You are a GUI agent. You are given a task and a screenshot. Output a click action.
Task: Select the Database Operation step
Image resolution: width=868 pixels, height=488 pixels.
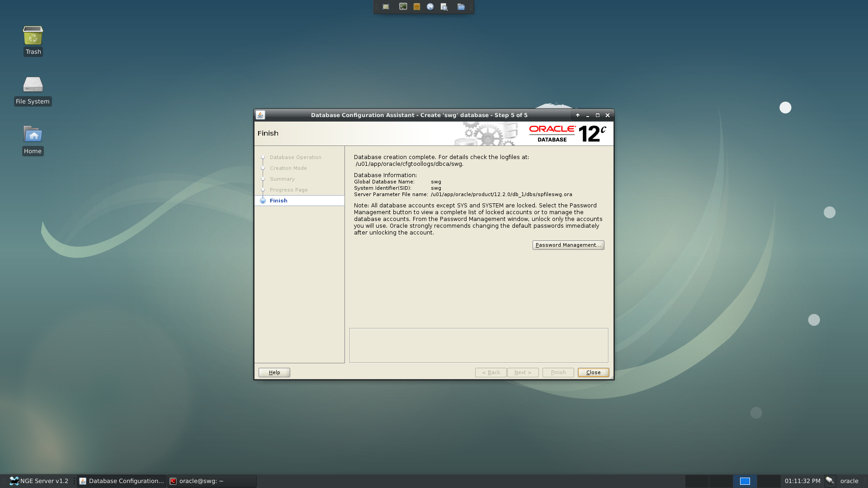pos(295,157)
